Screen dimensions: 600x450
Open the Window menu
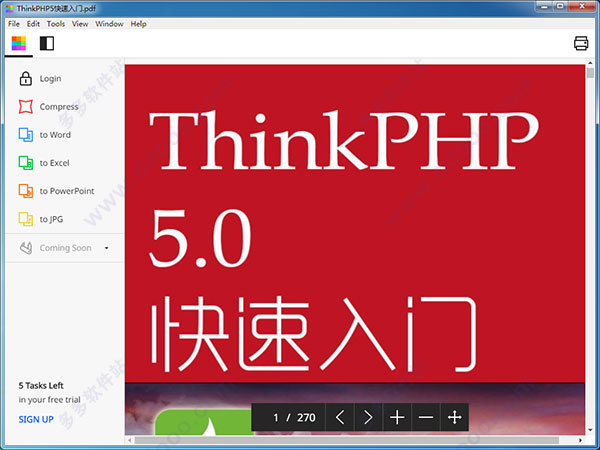click(109, 24)
